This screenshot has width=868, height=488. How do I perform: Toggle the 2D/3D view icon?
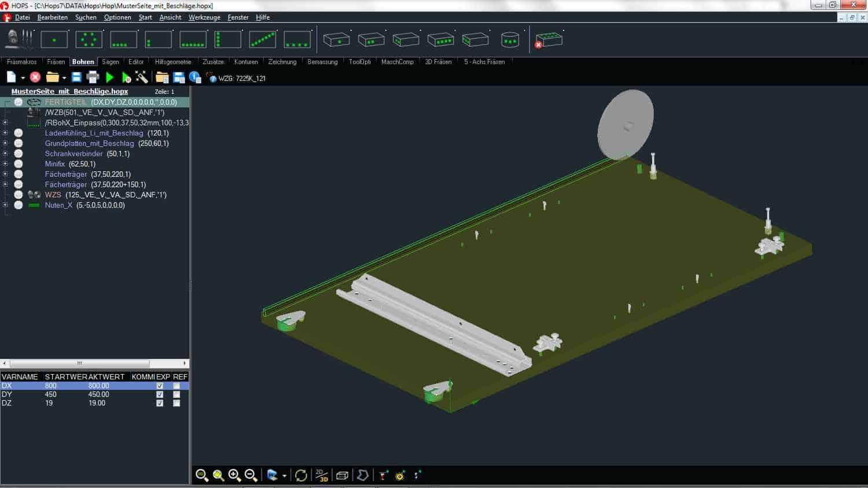321,475
